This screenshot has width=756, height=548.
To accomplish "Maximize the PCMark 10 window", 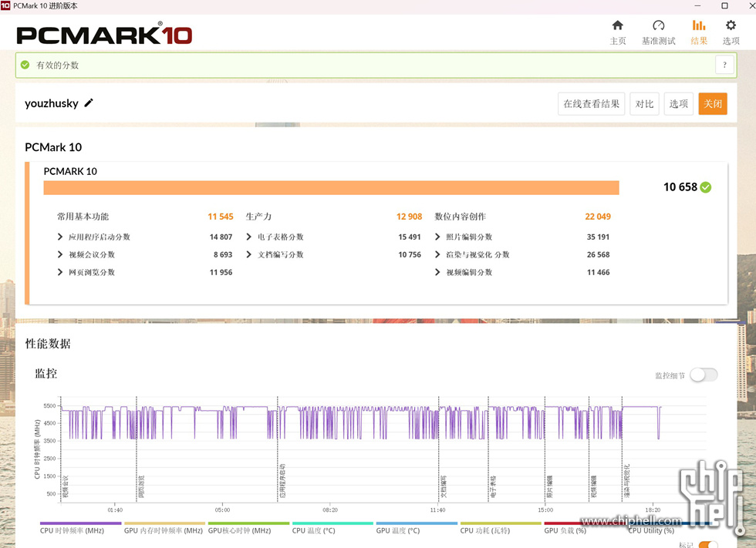I will tap(724, 5).
